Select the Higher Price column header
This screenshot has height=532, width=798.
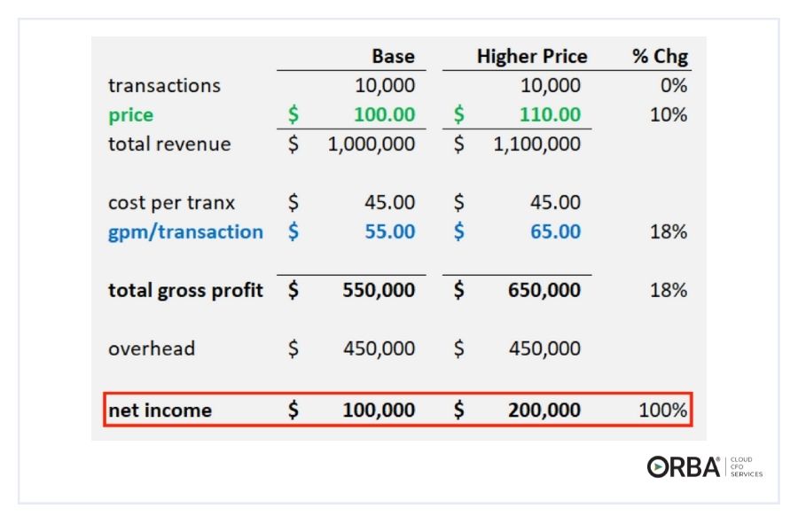click(531, 57)
